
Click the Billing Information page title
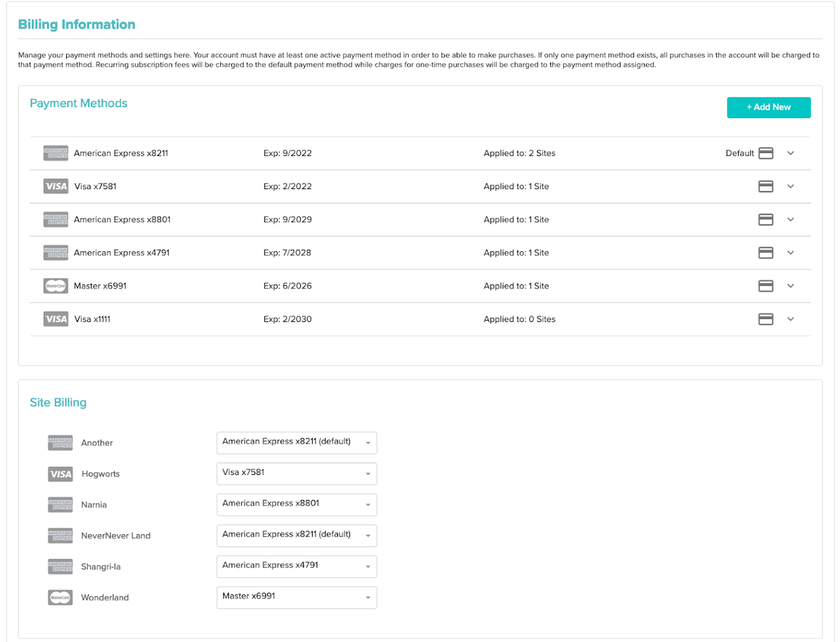coord(77,25)
